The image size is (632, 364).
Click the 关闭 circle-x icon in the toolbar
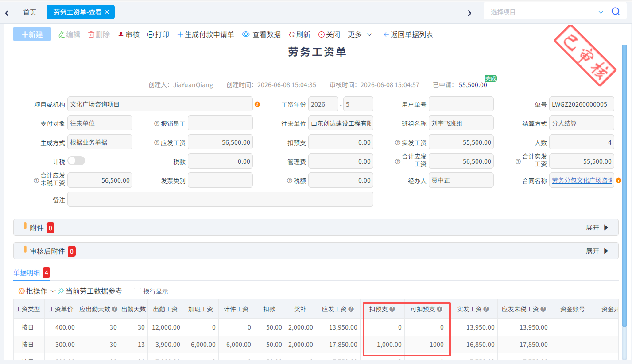322,34
